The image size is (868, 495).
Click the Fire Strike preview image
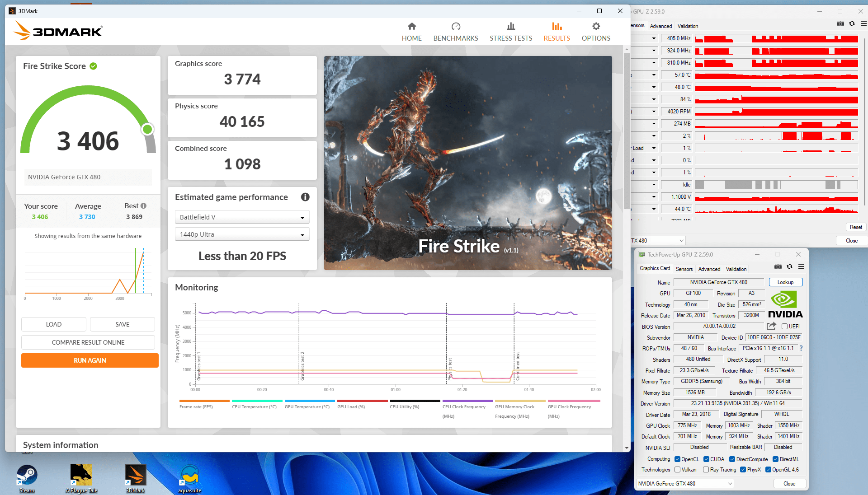pyautogui.click(x=468, y=163)
